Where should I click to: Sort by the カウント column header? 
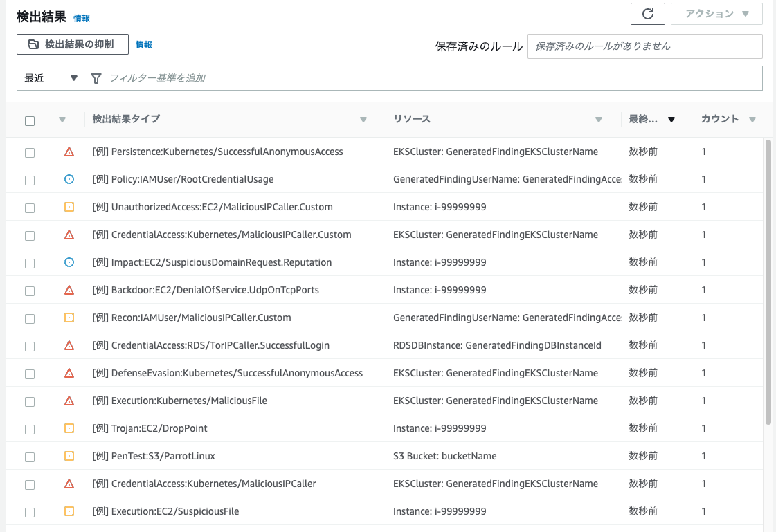(720, 119)
